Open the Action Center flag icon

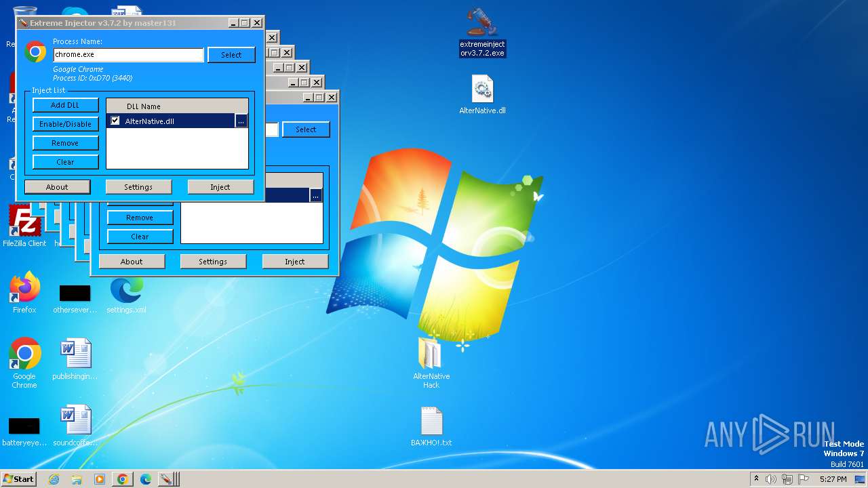(x=803, y=479)
